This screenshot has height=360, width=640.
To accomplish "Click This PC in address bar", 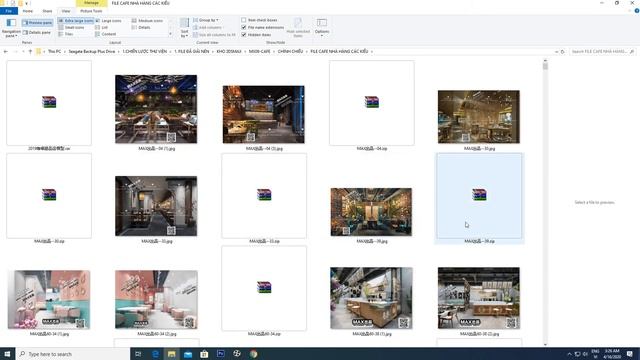I will pyautogui.click(x=54, y=51).
